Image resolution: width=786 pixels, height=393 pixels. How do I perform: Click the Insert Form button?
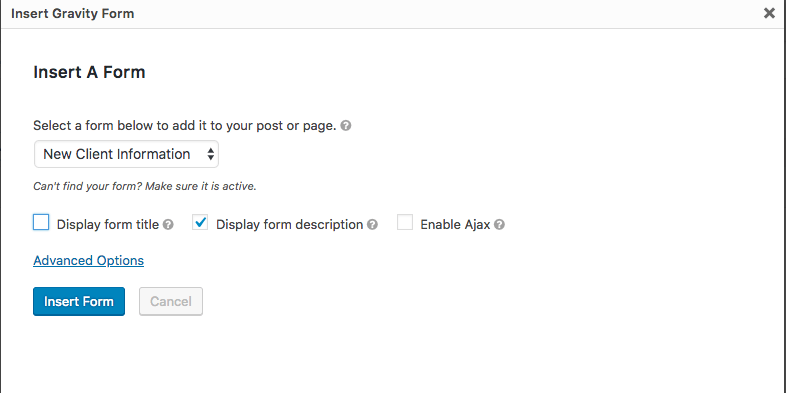[x=79, y=301]
